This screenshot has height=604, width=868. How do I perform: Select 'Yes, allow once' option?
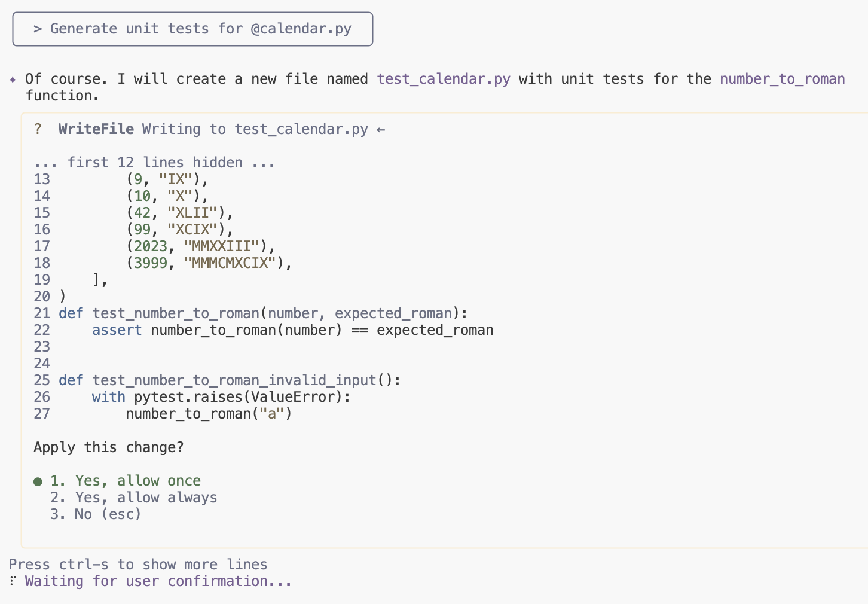coord(126,481)
